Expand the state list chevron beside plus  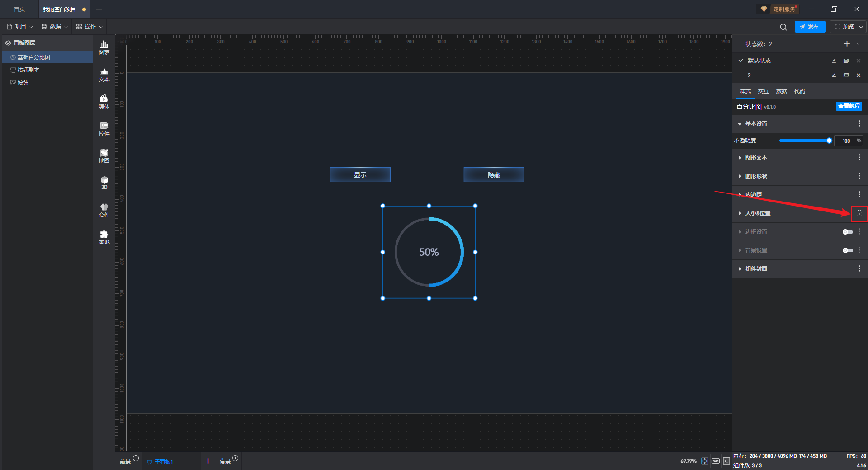point(859,44)
